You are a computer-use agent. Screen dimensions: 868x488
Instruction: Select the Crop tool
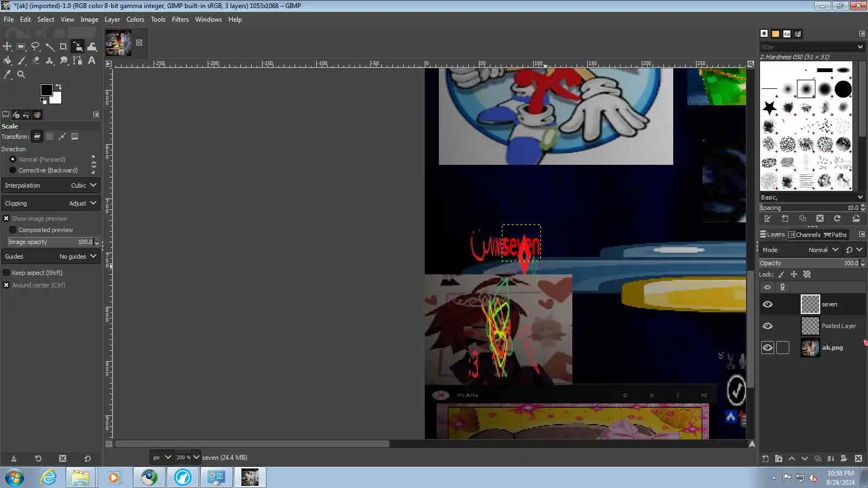(x=63, y=47)
